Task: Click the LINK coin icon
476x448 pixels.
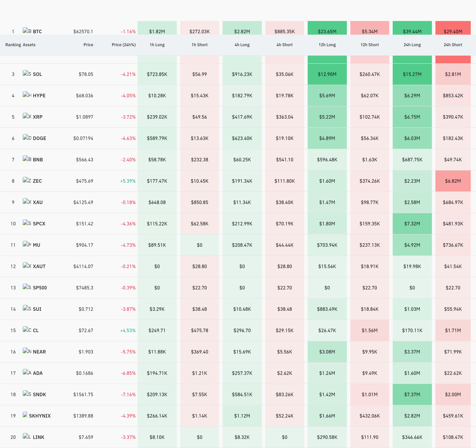Action: (27, 436)
